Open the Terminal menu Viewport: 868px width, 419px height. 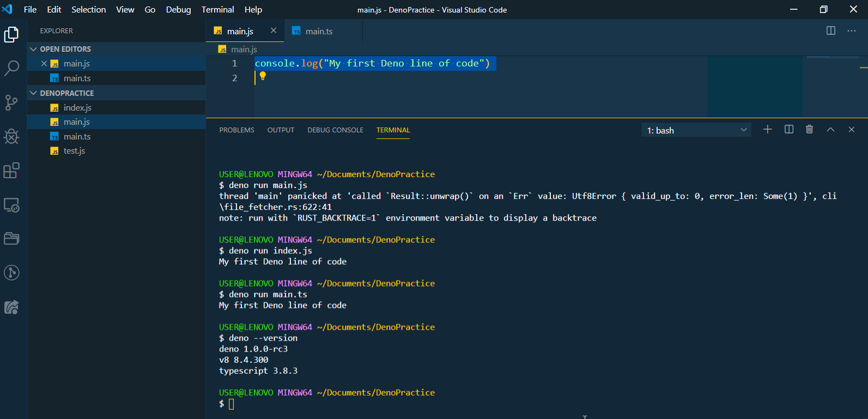click(x=217, y=9)
